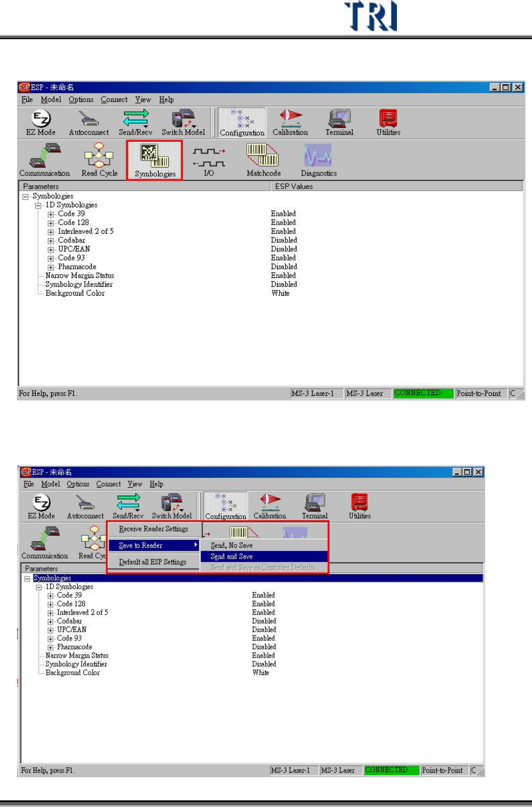Open Configuration view in upper ESP window
This screenshot has width=532, height=807.
(x=242, y=122)
